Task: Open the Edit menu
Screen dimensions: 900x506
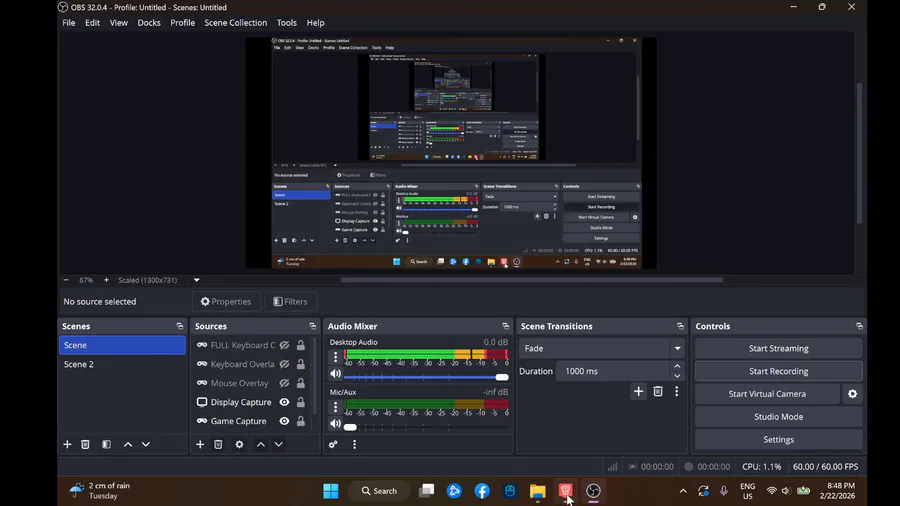Action: [x=92, y=23]
